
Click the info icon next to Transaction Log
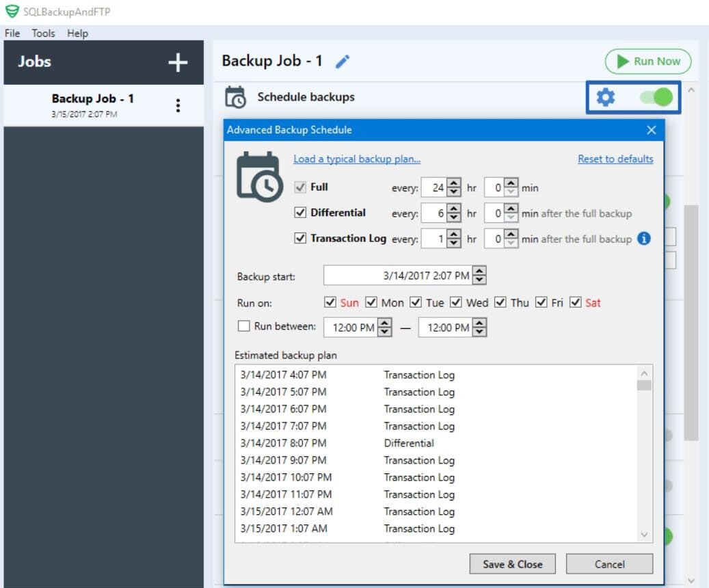pyautogui.click(x=643, y=239)
